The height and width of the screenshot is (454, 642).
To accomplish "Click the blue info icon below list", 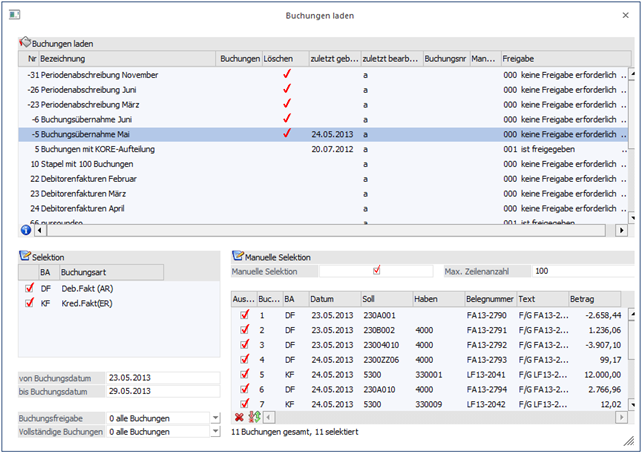I will pyautogui.click(x=26, y=230).
